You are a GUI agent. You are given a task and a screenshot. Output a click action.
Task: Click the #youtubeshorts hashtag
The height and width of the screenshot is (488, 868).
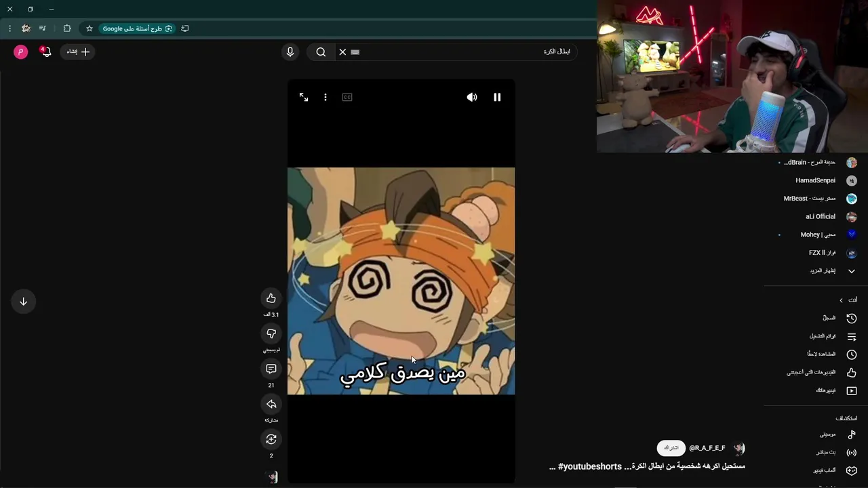590,466
